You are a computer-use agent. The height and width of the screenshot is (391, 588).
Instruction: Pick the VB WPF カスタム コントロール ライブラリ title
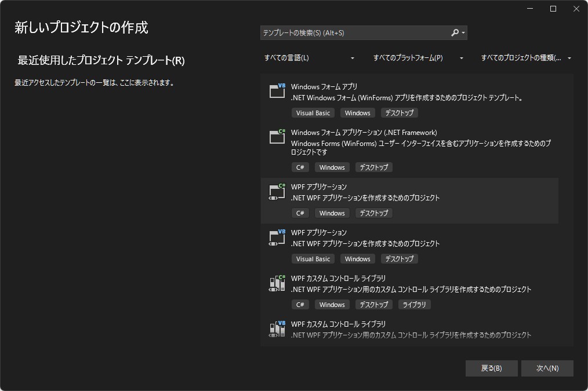[338, 324]
